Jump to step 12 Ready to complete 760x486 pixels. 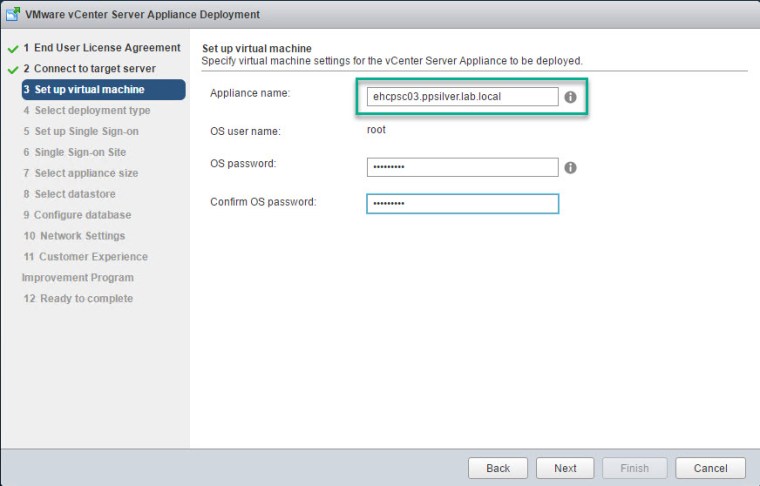(x=78, y=298)
